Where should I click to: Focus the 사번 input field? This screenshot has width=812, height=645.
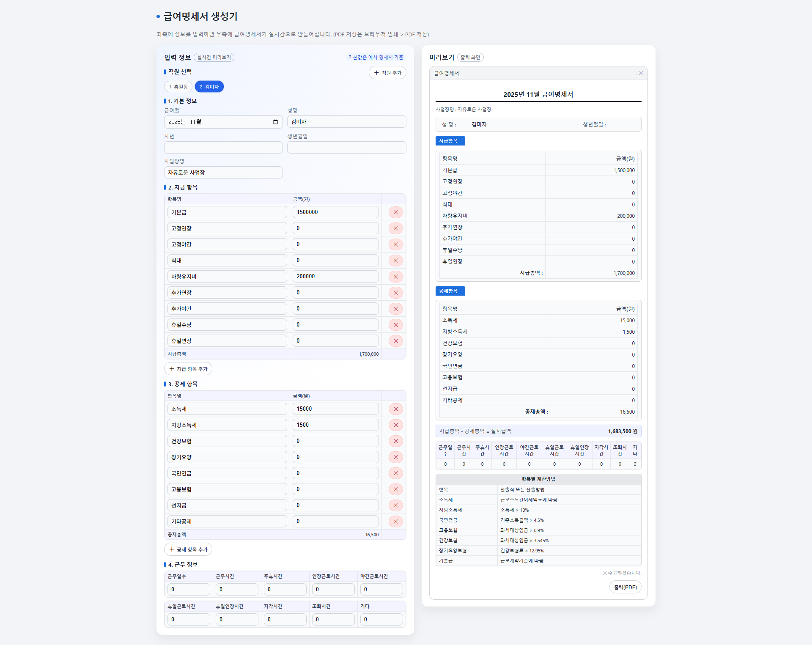[x=223, y=148]
